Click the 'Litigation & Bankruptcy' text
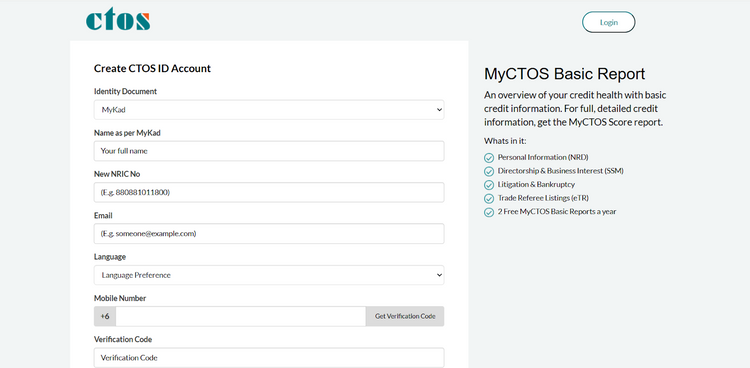 pyautogui.click(x=536, y=184)
